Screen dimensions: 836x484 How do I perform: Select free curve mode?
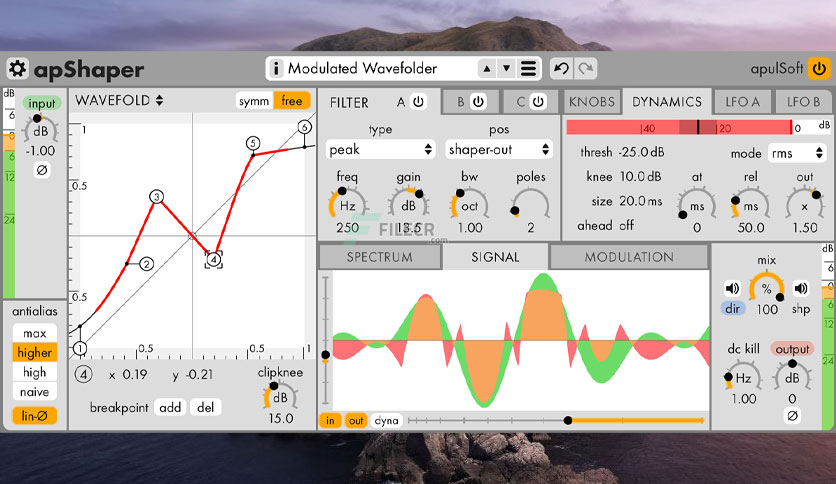click(x=292, y=101)
